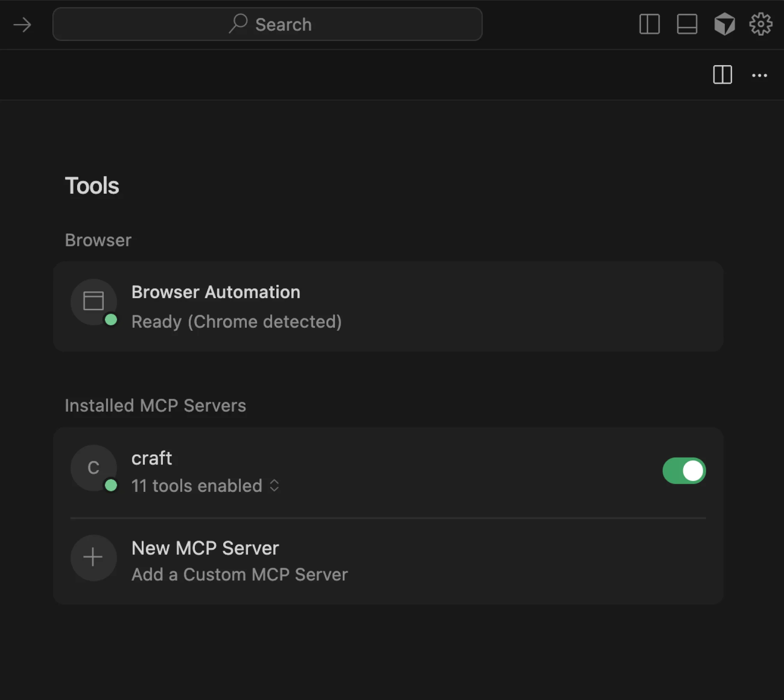Click the split pane icon above the Tools panel
Image resolution: width=784 pixels, height=700 pixels.
click(723, 75)
